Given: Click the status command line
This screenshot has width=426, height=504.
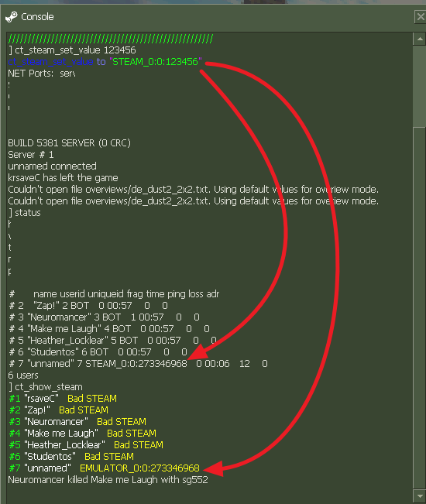Looking at the screenshot, I should point(25,212).
